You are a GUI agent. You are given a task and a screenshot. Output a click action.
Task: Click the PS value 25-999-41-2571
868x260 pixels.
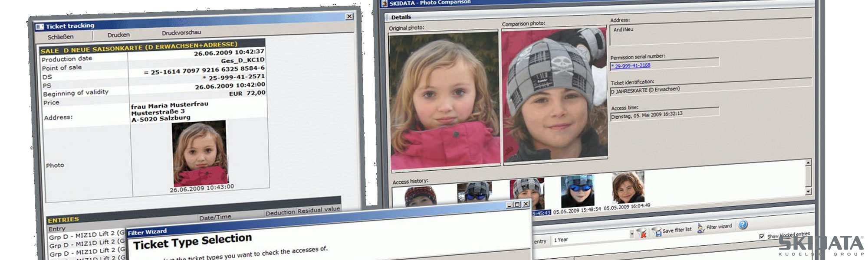click(x=233, y=77)
